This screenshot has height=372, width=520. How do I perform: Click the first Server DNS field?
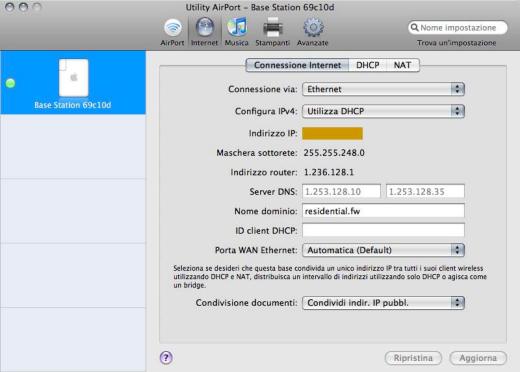[x=341, y=191]
